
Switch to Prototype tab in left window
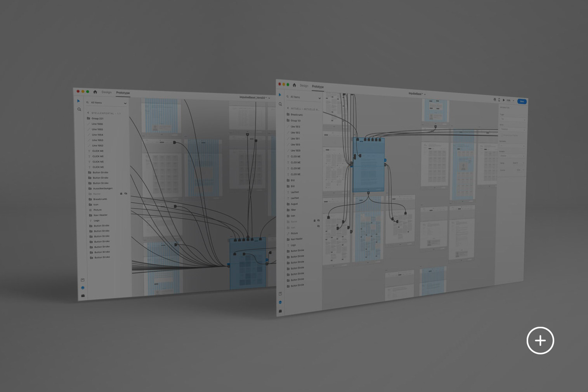coord(123,93)
